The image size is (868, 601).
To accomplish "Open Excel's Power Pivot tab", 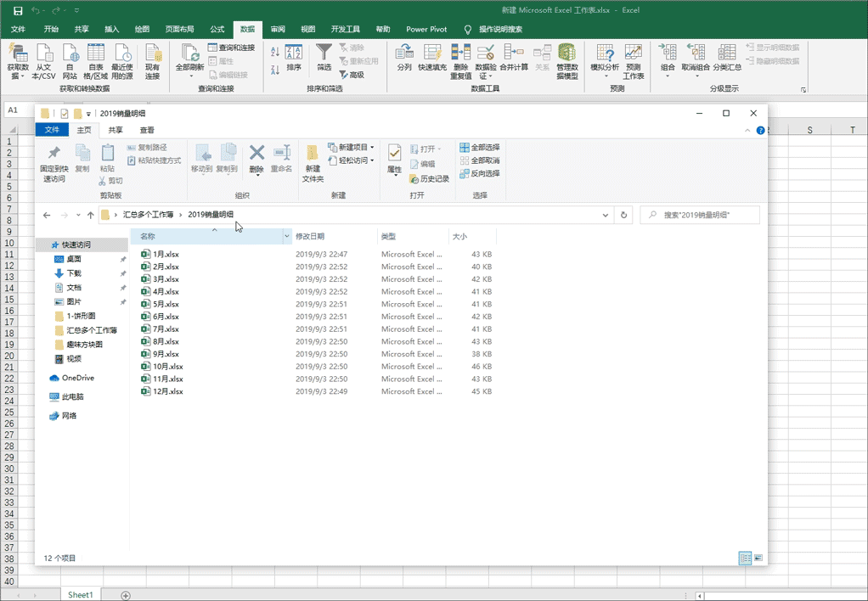I will 426,30.
